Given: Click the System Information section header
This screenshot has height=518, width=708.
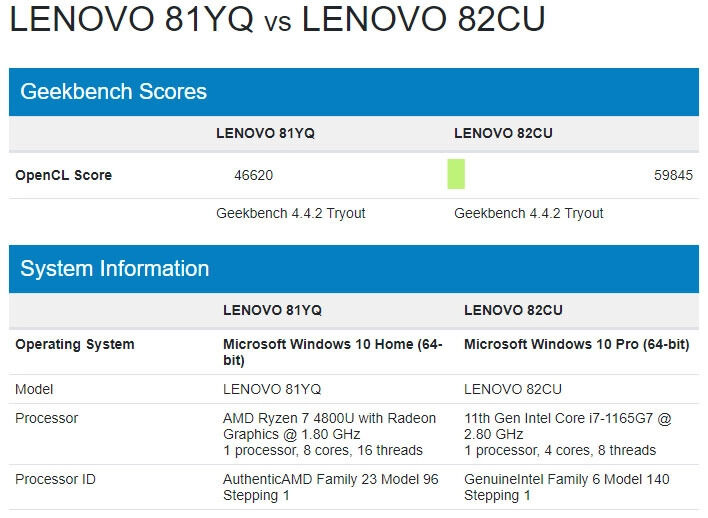Looking at the screenshot, I should 115,269.
